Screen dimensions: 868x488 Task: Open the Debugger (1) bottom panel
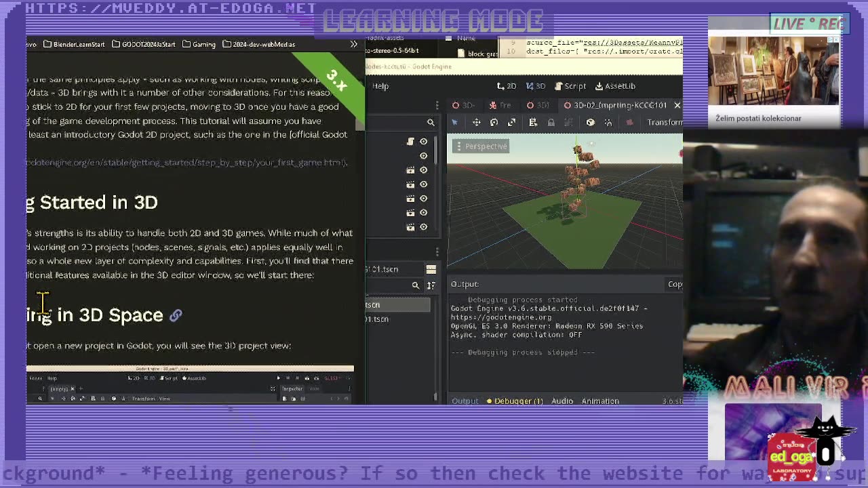(x=515, y=401)
